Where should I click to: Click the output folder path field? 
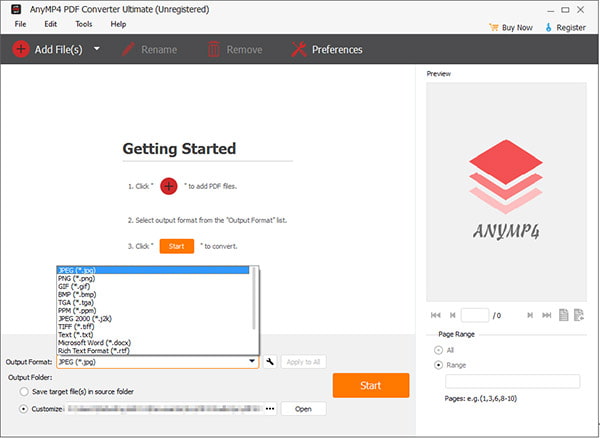coord(164,409)
